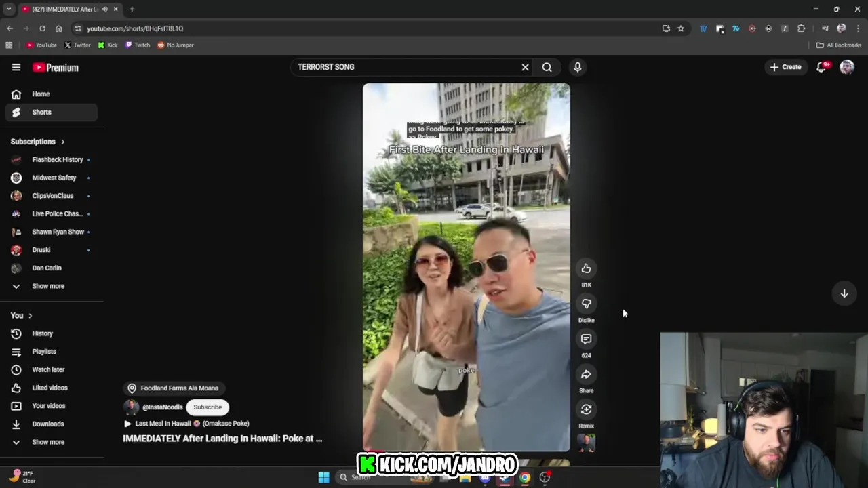Expand the Subscriptions section
Image resolution: width=868 pixels, height=488 pixels.
click(38, 142)
